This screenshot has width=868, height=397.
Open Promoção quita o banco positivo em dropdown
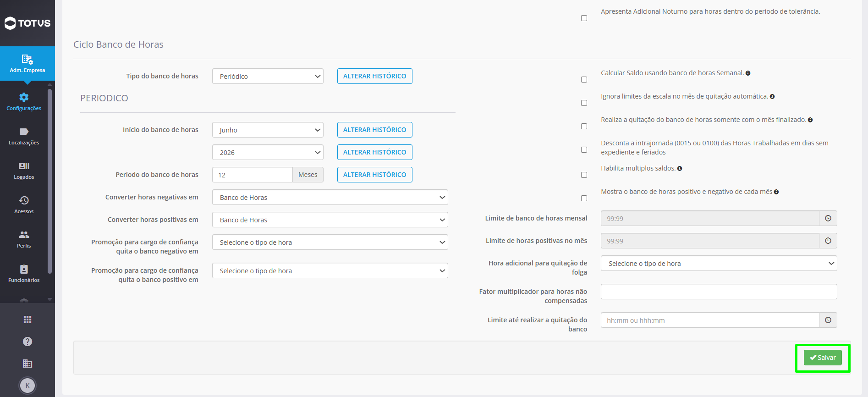click(x=330, y=270)
